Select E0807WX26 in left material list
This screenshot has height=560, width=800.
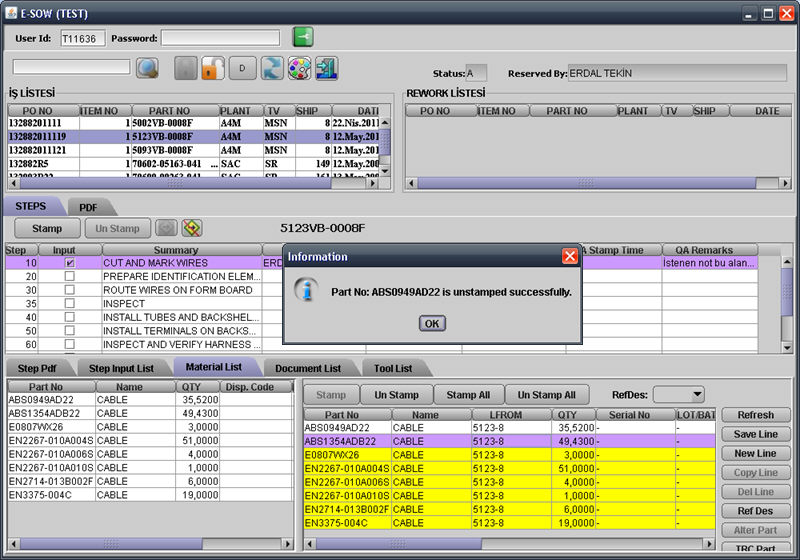[151, 427]
